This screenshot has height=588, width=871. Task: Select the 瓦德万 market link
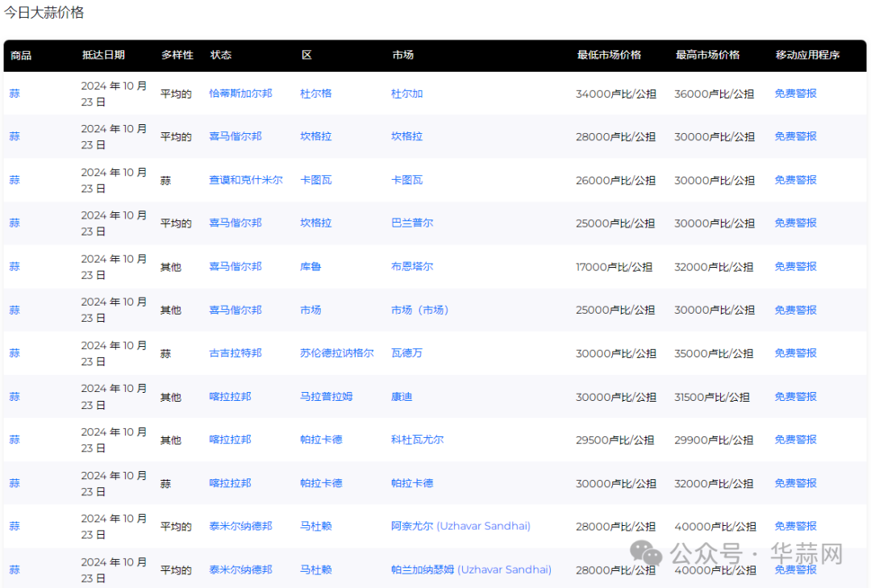[406, 353]
